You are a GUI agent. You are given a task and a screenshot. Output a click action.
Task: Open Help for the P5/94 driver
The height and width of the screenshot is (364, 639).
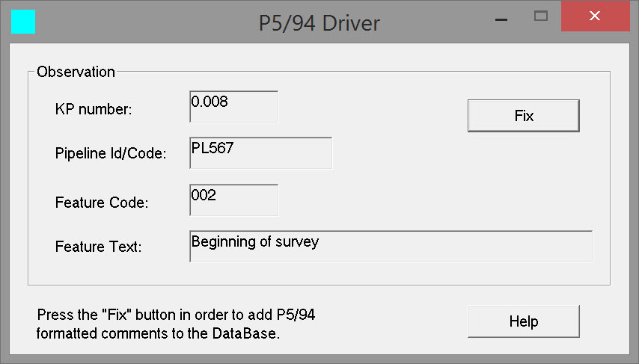(523, 321)
